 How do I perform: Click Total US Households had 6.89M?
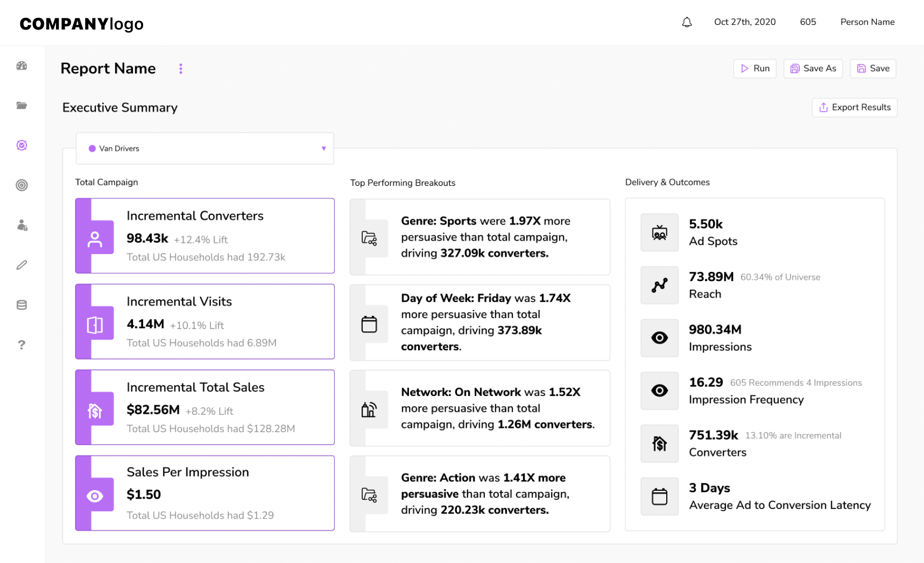(201, 343)
